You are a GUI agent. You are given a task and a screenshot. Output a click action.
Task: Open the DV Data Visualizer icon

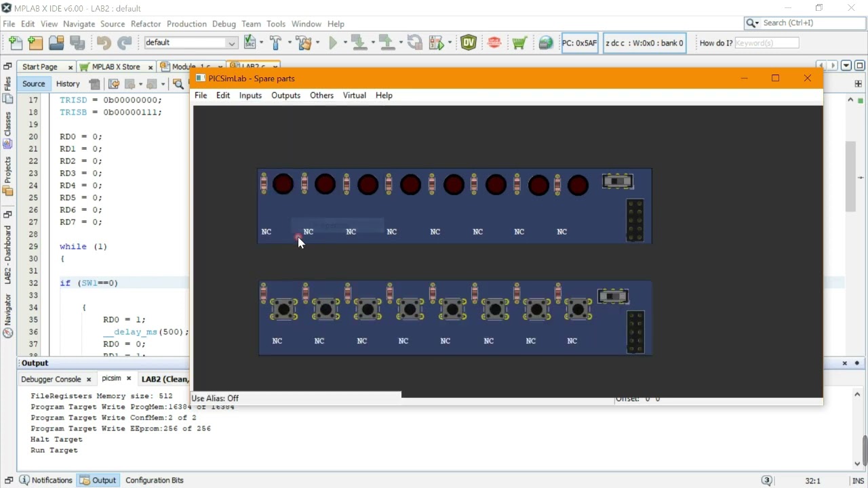[469, 43]
